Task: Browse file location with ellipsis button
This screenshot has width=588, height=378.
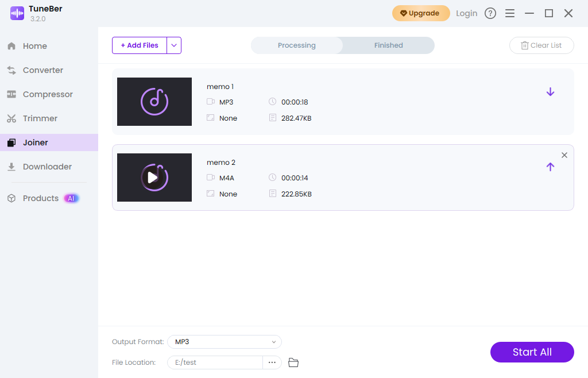Action: click(272, 362)
